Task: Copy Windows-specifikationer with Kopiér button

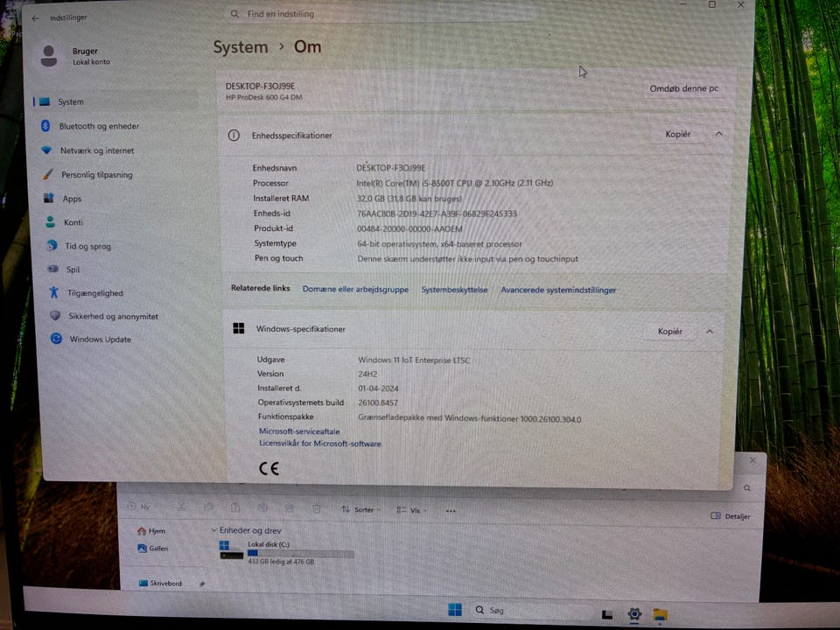Action: coord(669,331)
